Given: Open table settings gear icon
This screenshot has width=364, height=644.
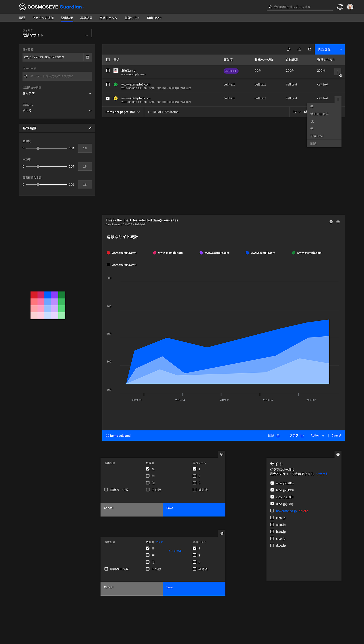Looking at the screenshot, I should coord(309,49).
